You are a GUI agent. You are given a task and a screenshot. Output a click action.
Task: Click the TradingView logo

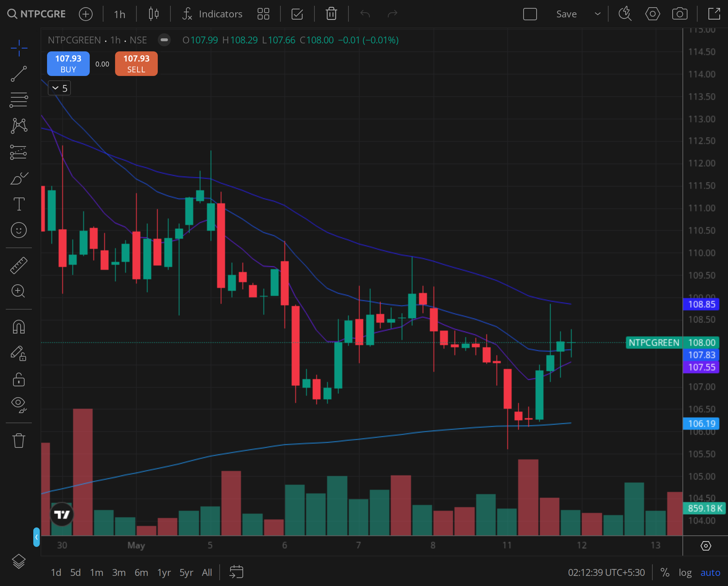pos(62,514)
